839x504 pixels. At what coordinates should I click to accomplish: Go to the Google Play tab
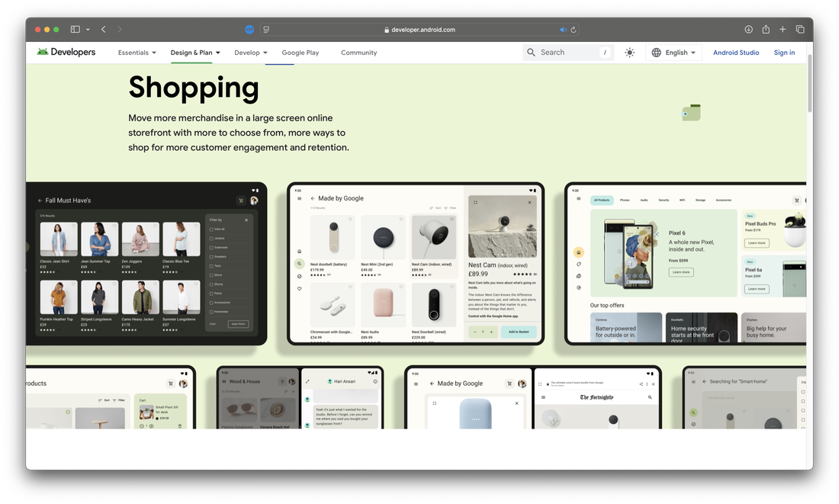tap(301, 53)
